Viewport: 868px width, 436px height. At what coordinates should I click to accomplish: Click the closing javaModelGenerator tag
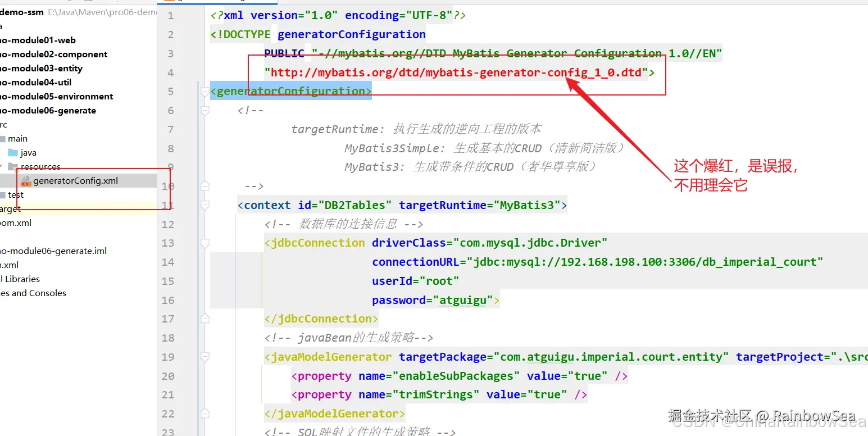click(335, 414)
